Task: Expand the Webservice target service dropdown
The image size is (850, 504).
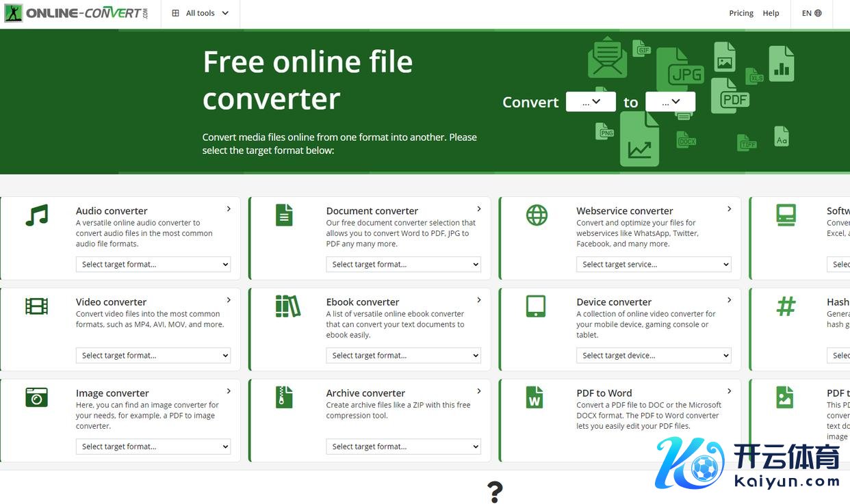Action: [x=654, y=265]
